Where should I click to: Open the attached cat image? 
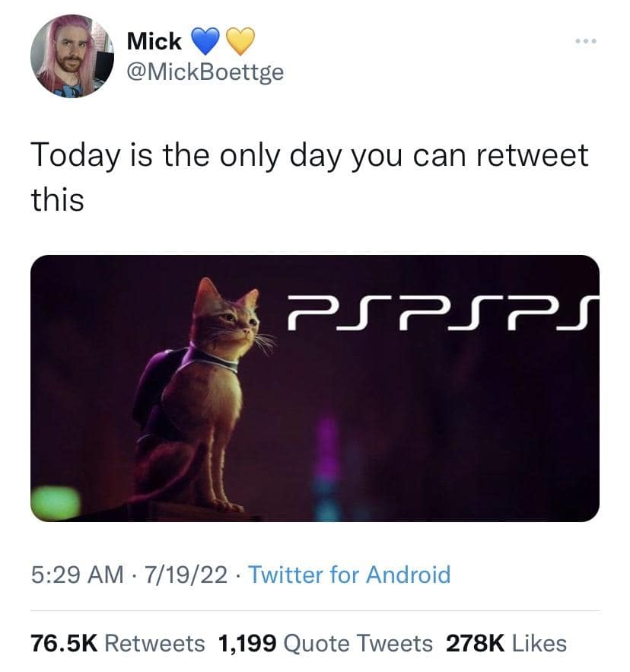tap(315, 388)
